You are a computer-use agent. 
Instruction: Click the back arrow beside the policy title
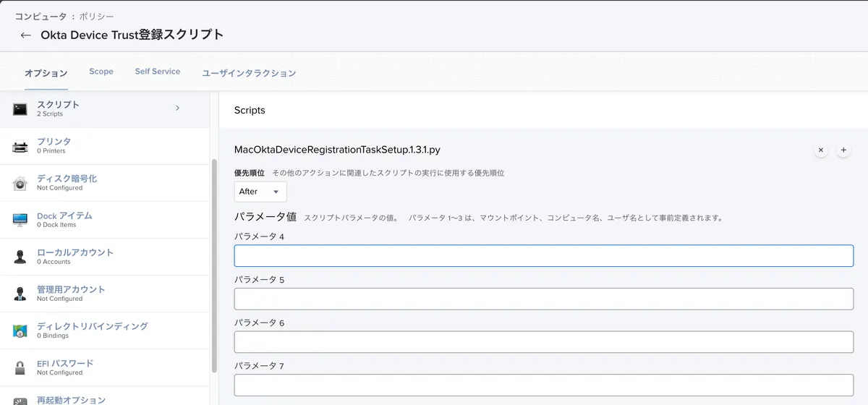click(25, 35)
